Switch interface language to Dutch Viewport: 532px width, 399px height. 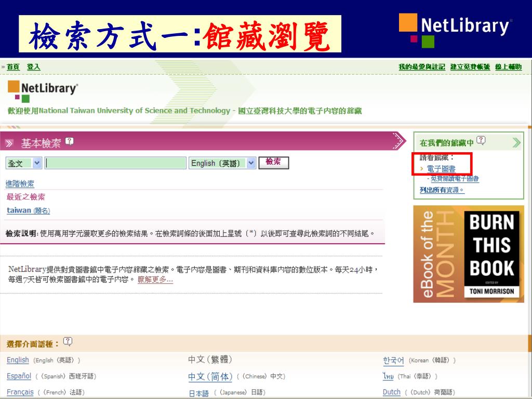click(392, 392)
